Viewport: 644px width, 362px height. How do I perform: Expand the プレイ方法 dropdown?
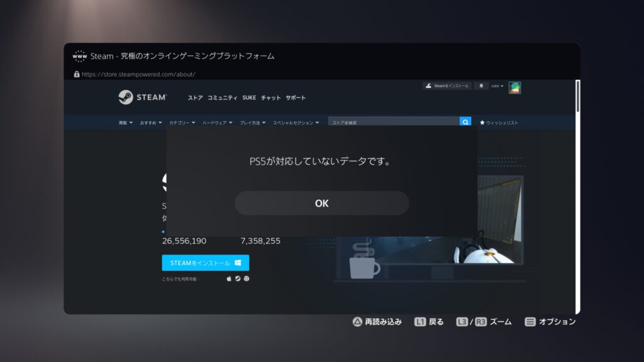[x=253, y=123]
